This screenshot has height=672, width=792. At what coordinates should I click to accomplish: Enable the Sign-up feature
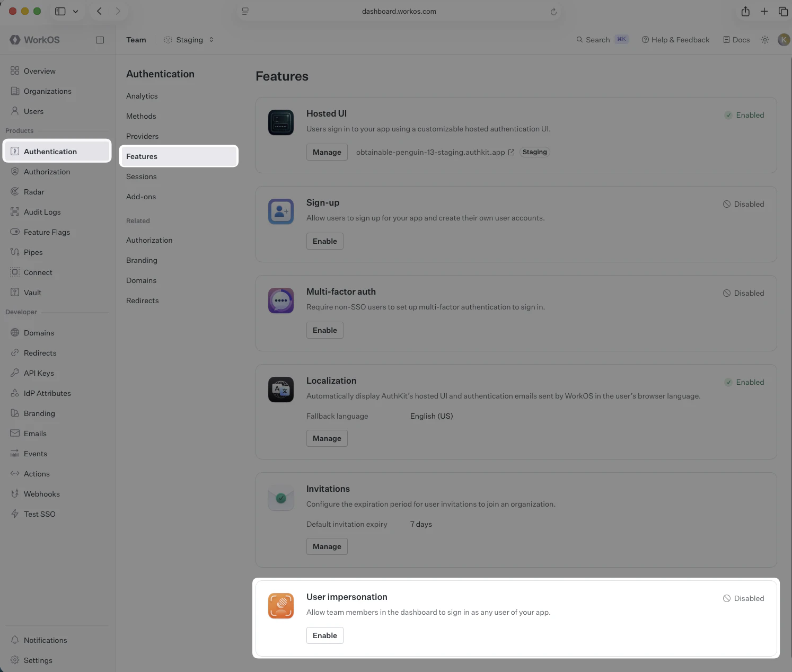325,241
